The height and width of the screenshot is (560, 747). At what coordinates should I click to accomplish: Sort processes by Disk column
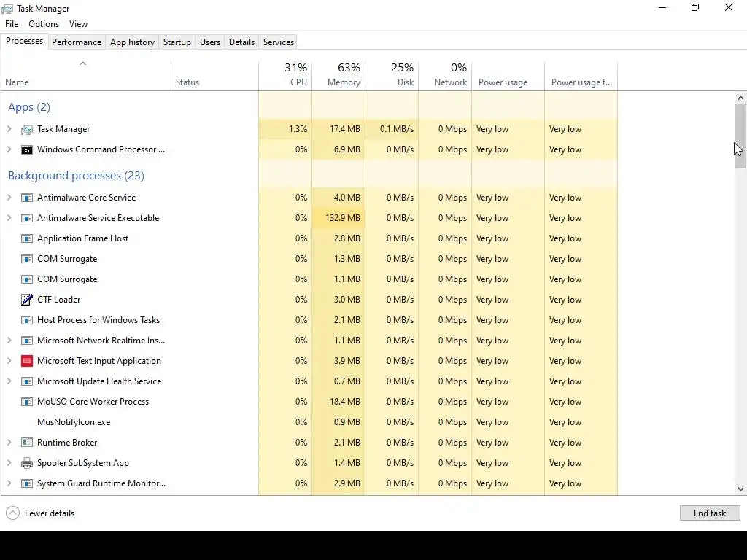pos(392,76)
